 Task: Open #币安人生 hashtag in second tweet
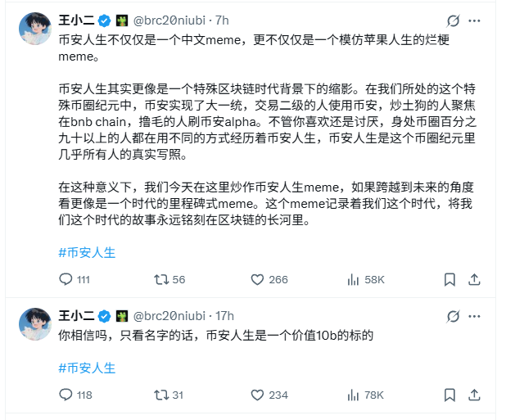pyautogui.click(x=88, y=368)
